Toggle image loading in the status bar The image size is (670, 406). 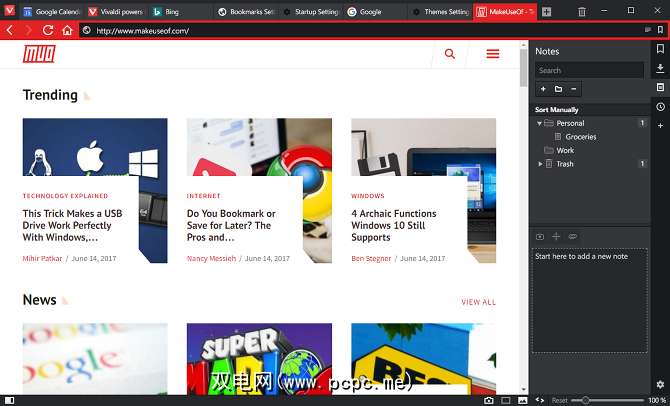pos(523,400)
